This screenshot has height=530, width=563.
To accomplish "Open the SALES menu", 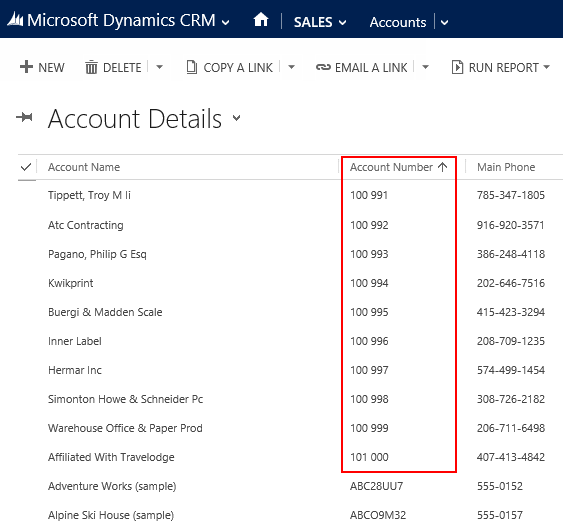I will 313,22.
